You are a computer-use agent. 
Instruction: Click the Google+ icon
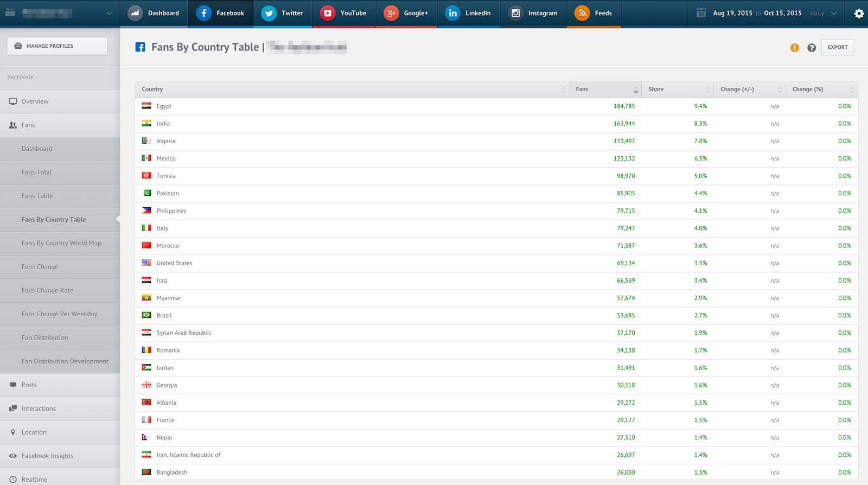coord(391,13)
